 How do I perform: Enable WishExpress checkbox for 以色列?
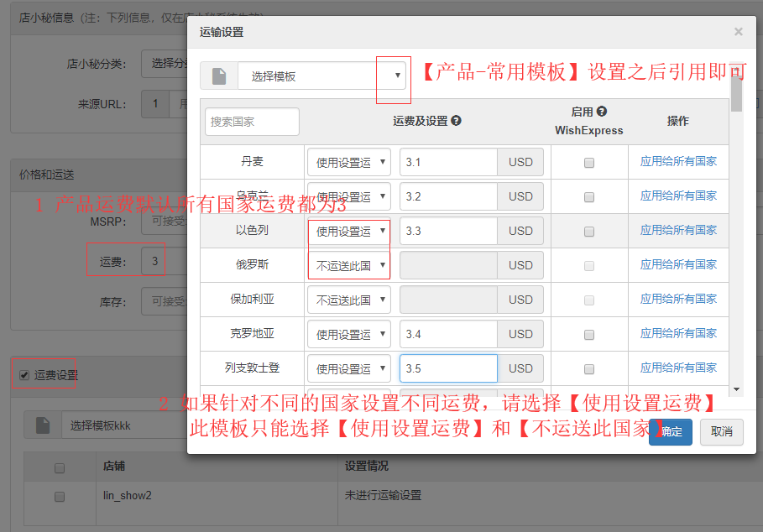tap(589, 232)
